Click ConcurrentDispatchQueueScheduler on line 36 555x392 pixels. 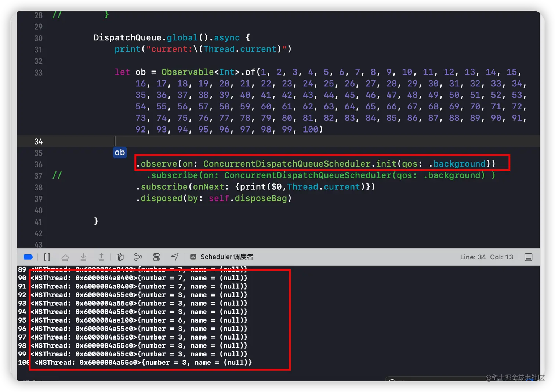click(x=287, y=164)
